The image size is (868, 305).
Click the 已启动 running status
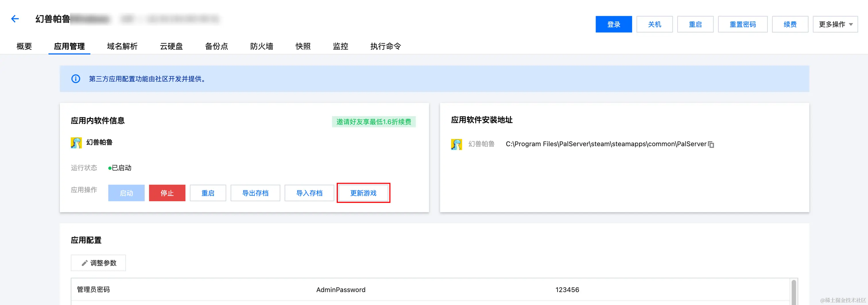[x=120, y=168]
